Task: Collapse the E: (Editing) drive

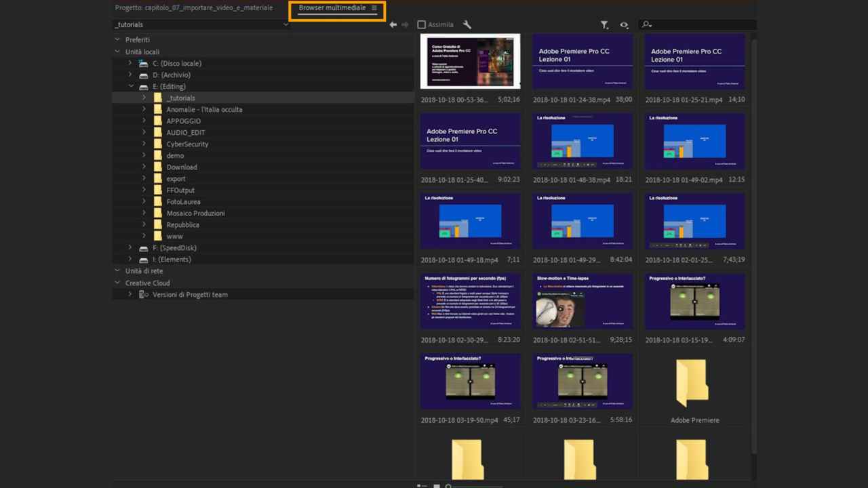Action: pyautogui.click(x=130, y=86)
